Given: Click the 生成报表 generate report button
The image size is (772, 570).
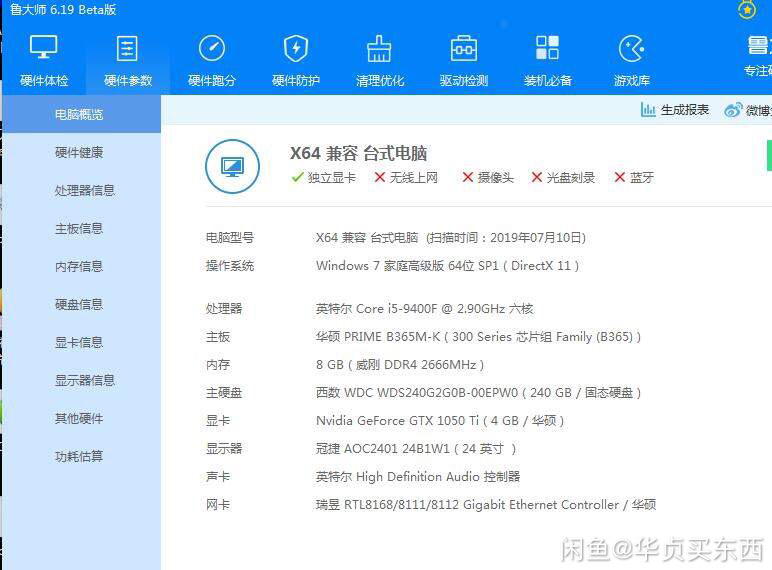Looking at the screenshot, I should (x=675, y=109).
